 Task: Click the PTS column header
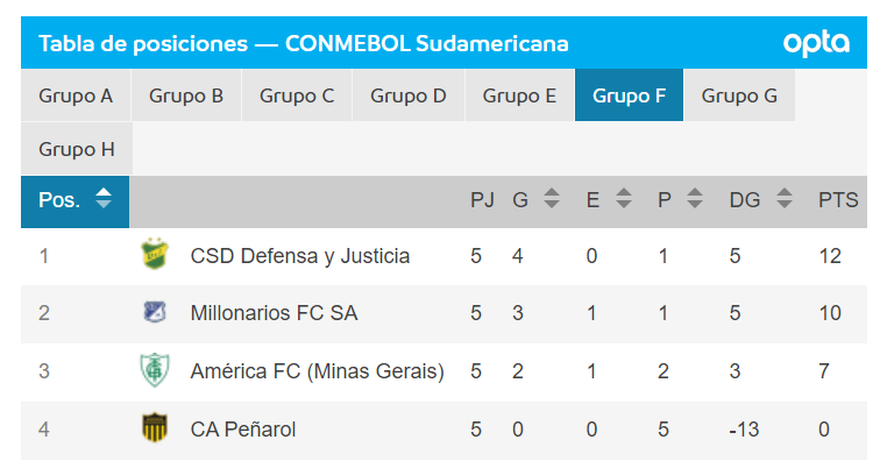pos(838,200)
